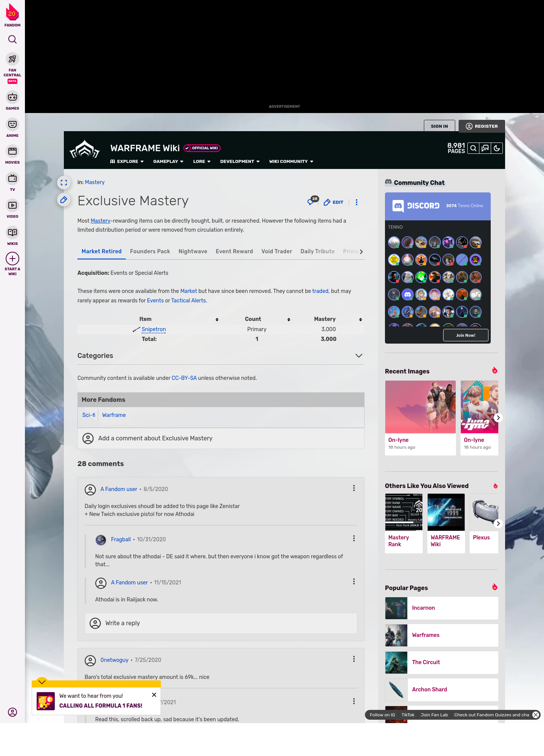Click the Edit button for the article
Image resolution: width=544 pixels, height=756 pixels.
tap(334, 202)
